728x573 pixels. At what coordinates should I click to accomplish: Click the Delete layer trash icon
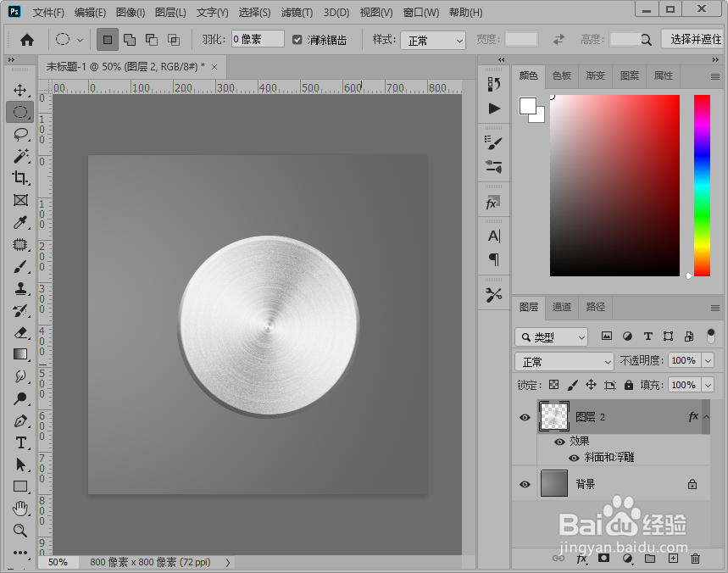click(x=695, y=559)
